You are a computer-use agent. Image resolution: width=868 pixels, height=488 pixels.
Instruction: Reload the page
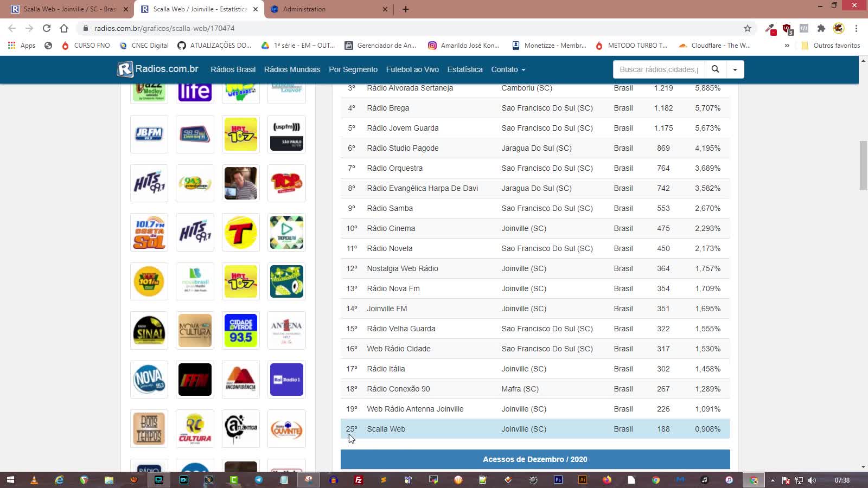coord(47,28)
